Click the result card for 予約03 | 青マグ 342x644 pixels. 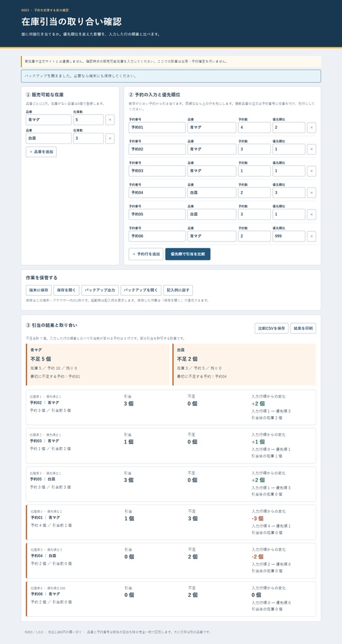171,446
